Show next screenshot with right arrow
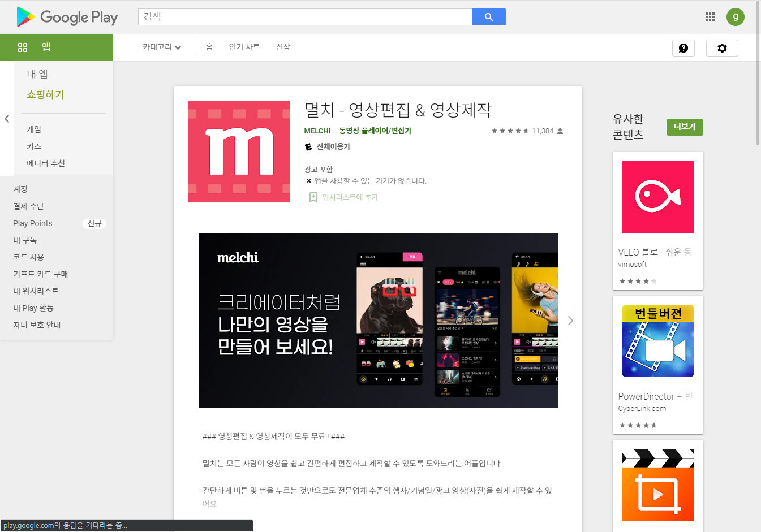 570,321
